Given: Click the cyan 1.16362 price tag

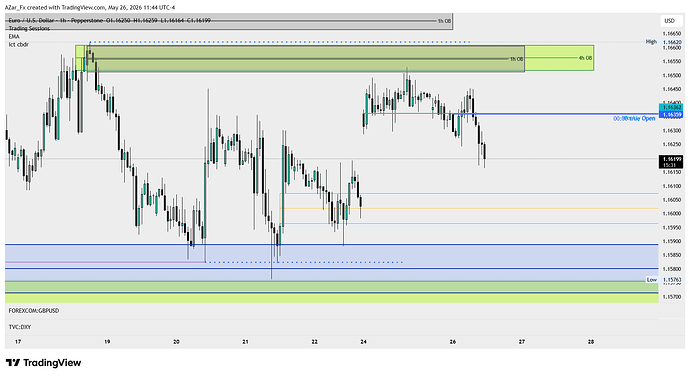Looking at the screenshot, I should click(x=671, y=107).
